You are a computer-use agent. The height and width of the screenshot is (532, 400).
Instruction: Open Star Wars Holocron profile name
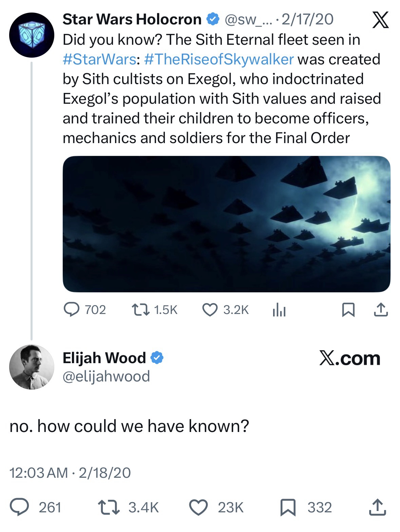click(132, 20)
